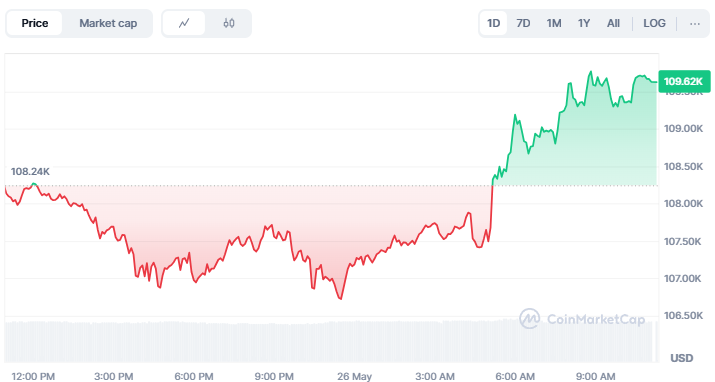The width and height of the screenshot is (715, 382).
Task: Select the Market cap tab
Action: (x=108, y=23)
